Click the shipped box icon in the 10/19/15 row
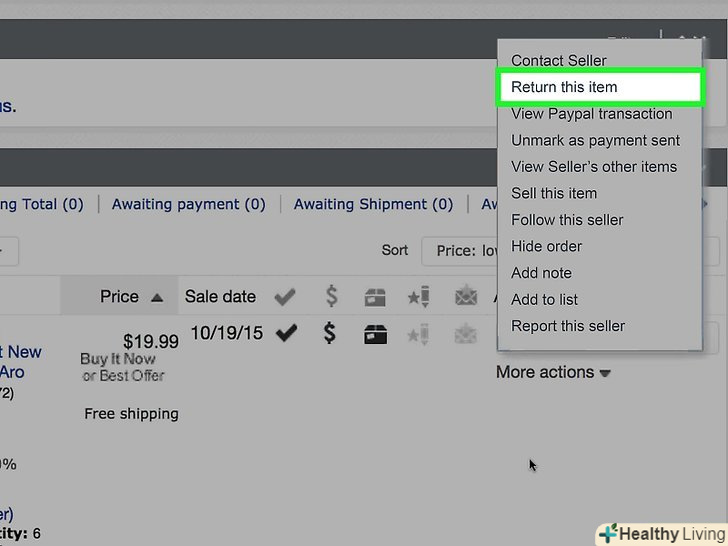This screenshot has width=728, height=546. coord(375,333)
